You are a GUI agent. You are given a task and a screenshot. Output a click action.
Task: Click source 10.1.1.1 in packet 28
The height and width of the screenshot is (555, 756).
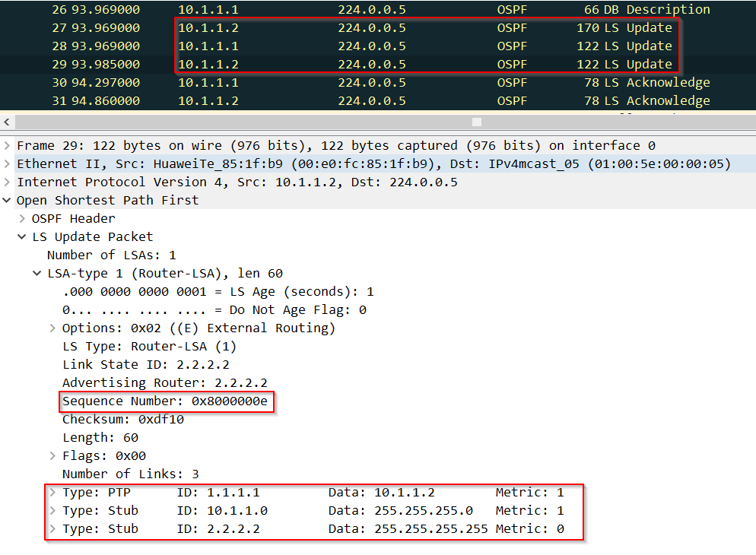point(208,46)
